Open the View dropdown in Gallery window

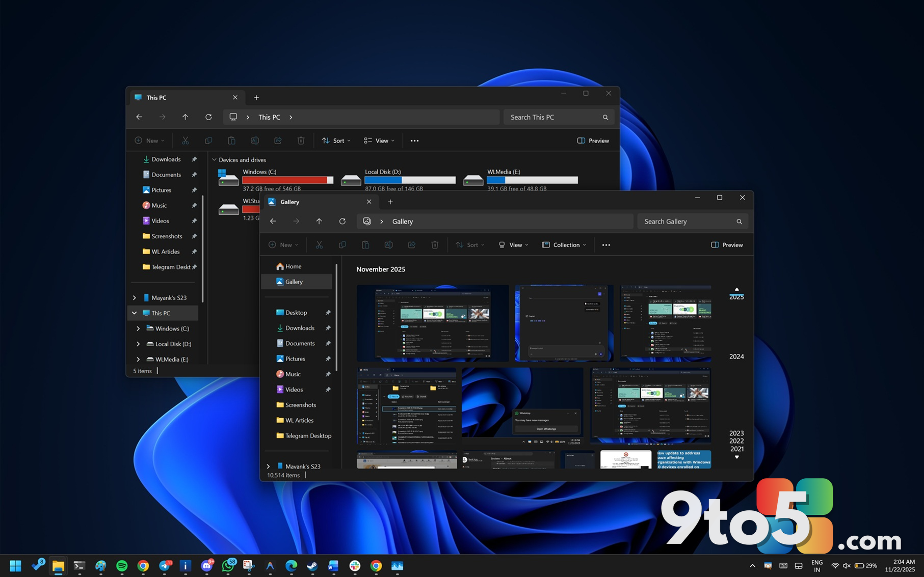pos(513,245)
